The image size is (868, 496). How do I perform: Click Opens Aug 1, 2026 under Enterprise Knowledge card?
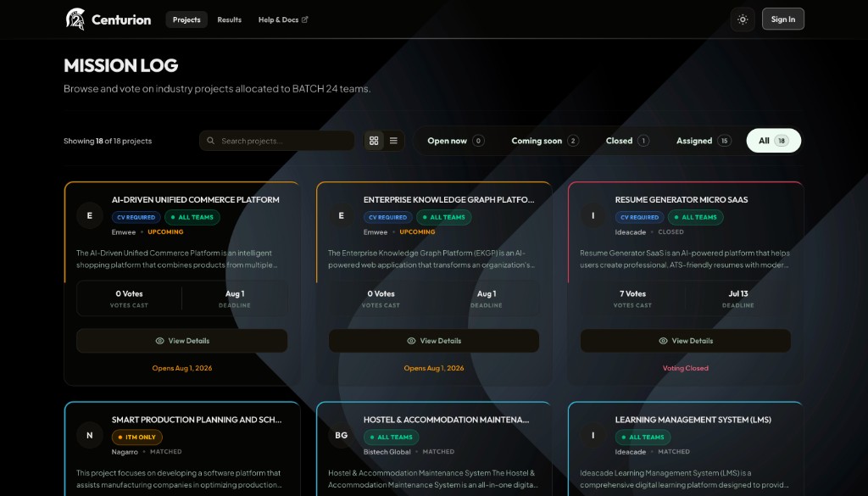pos(434,368)
